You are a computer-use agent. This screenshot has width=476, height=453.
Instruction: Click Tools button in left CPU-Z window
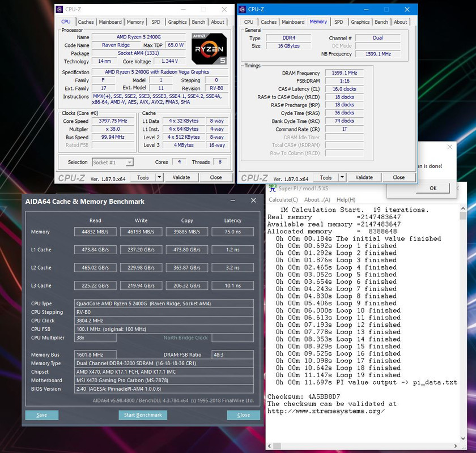143,177
